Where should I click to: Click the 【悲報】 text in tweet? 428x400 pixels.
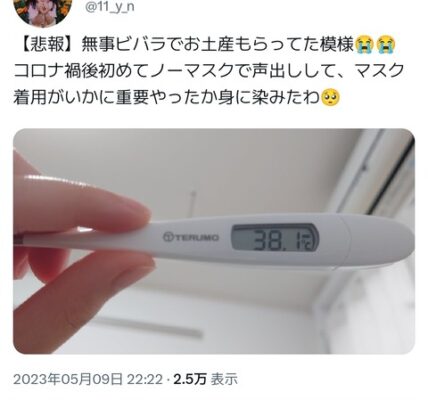pyautogui.click(x=46, y=46)
